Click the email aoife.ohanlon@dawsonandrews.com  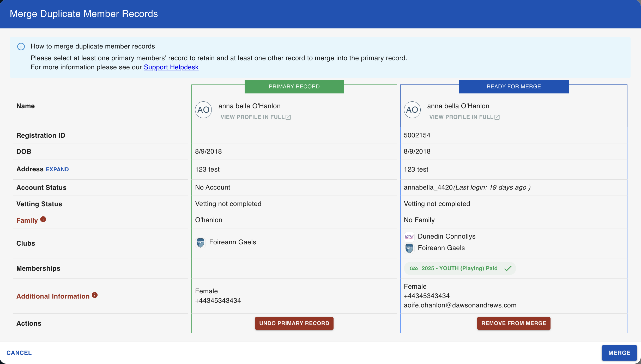(460, 305)
